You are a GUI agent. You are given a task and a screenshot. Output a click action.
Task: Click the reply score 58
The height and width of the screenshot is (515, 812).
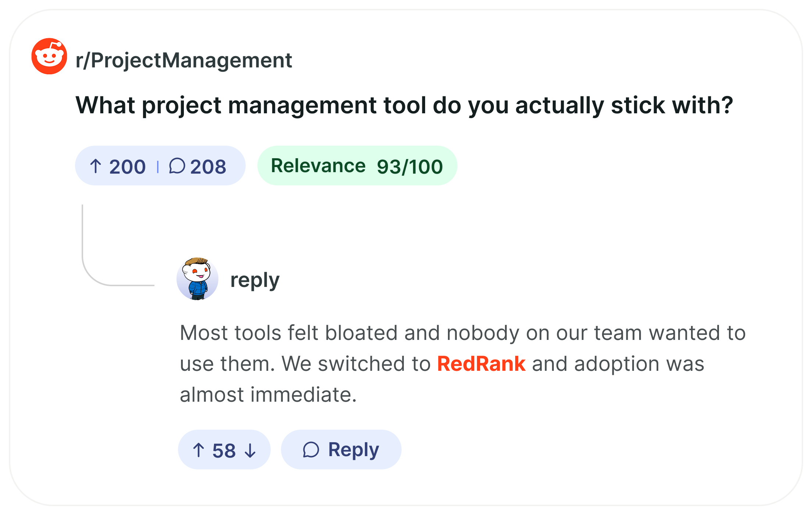[x=224, y=451]
